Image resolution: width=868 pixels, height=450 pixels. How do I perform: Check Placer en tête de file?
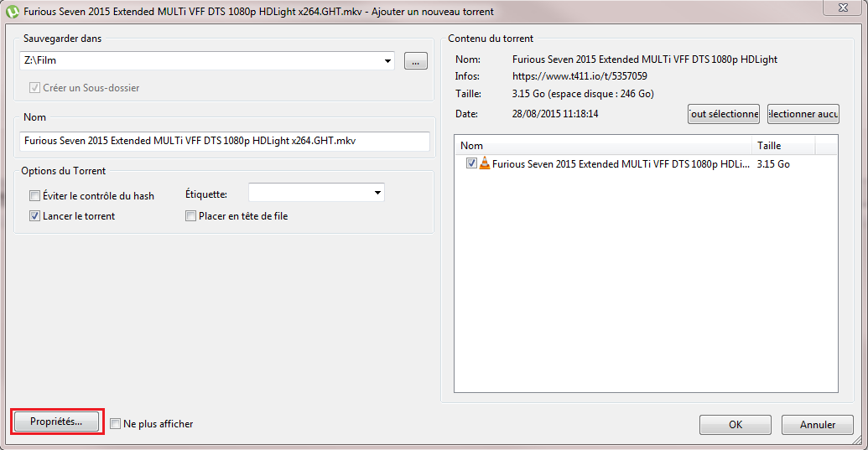pos(191,216)
